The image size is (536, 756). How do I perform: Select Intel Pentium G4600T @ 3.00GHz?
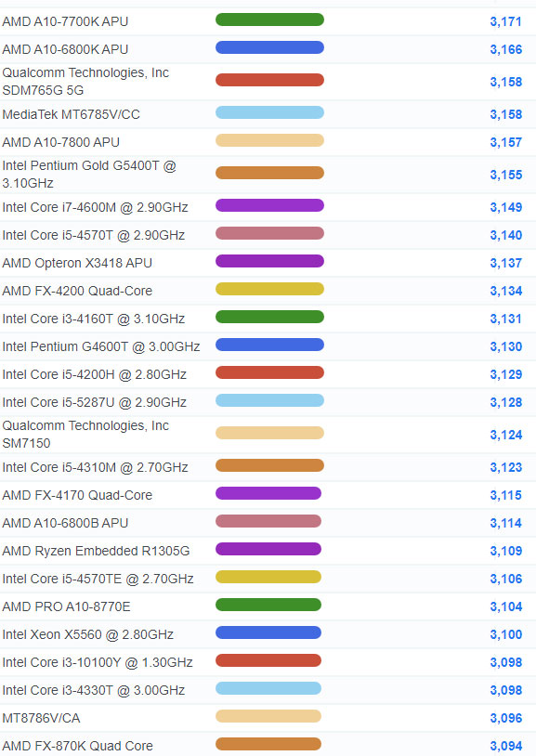click(x=101, y=347)
